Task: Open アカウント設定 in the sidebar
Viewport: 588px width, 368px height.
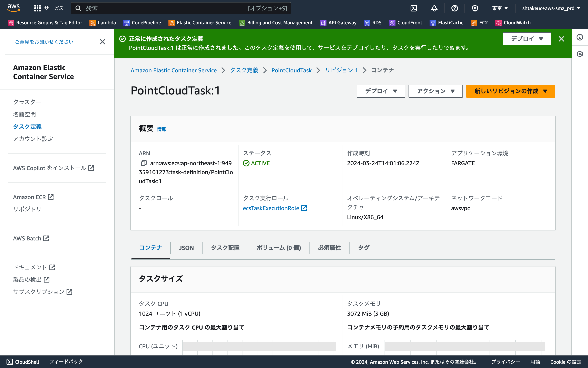Action: [33, 139]
